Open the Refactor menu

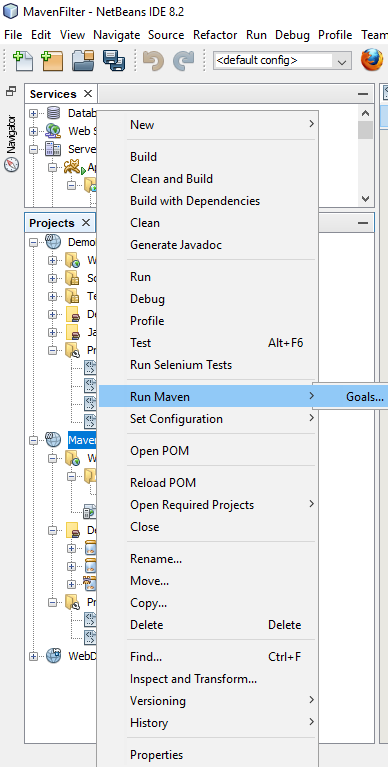pos(215,35)
